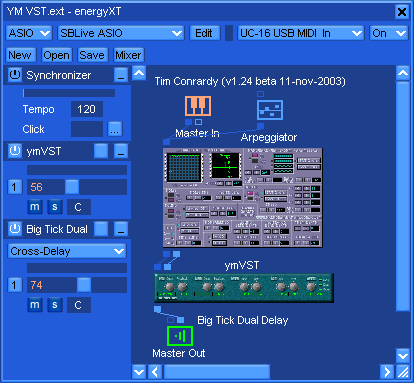414x383 pixels.
Task: Click the Click value field
Action: (87, 129)
